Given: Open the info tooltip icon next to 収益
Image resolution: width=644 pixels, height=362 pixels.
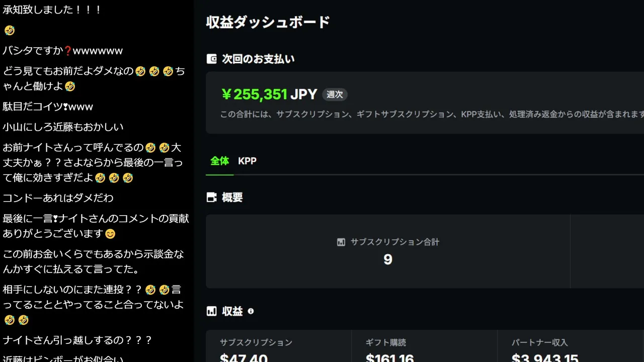Looking at the screenshot, I should pyautogui.click(x=251, y=311).
